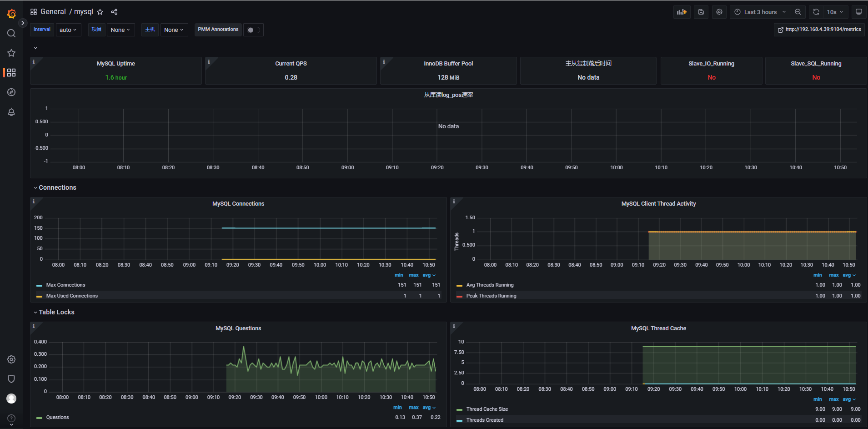Toggle Max Used Connections series in legend
The height and width of the screenshot is (429, 868).
click(x=72, y=296)
